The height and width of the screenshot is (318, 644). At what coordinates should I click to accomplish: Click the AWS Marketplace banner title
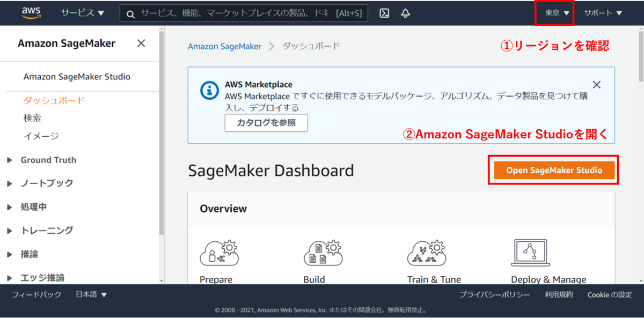click(x=259, y=85)
